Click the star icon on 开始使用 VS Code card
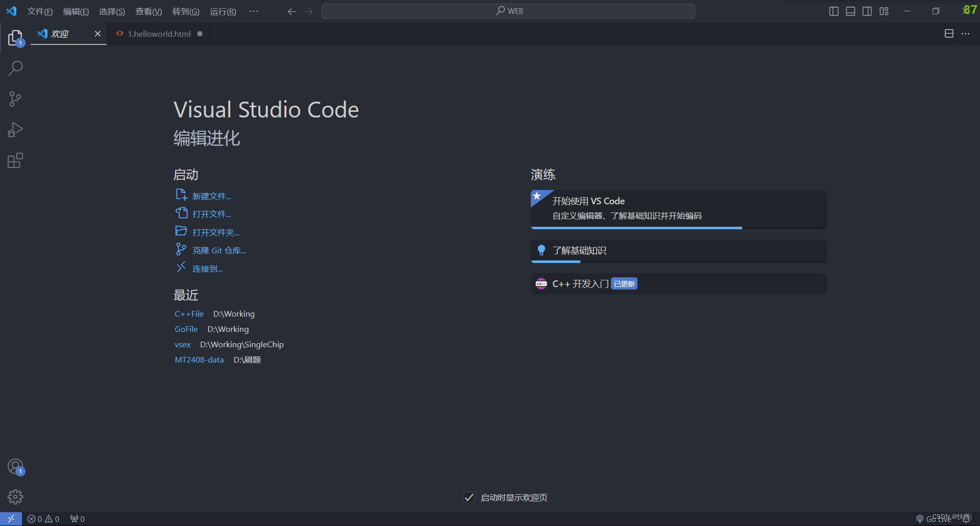The height and width of the screenshot is (526, 980). tap(537, 196)
